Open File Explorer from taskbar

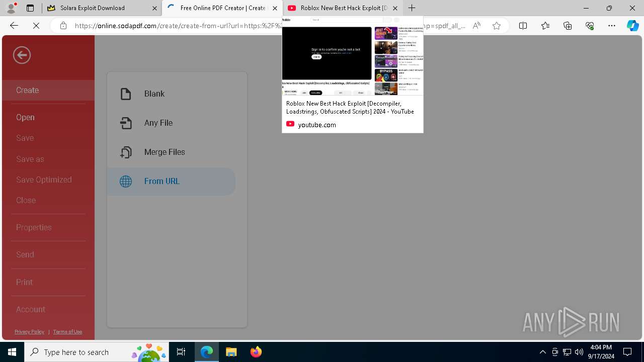click(x=231, y=352)
